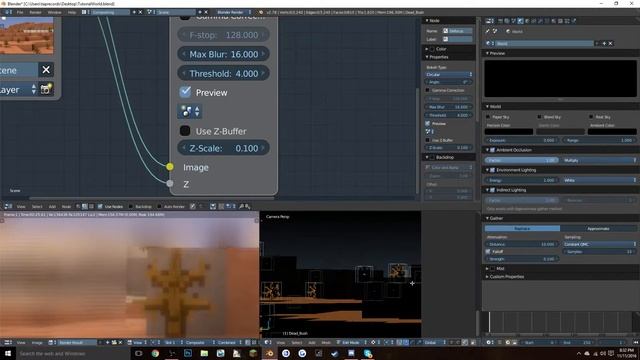The width and height of the screenshot is (640, 360).
Task: Open the Constant QMC sampling dropdown
Action: [x=600, y=244]
